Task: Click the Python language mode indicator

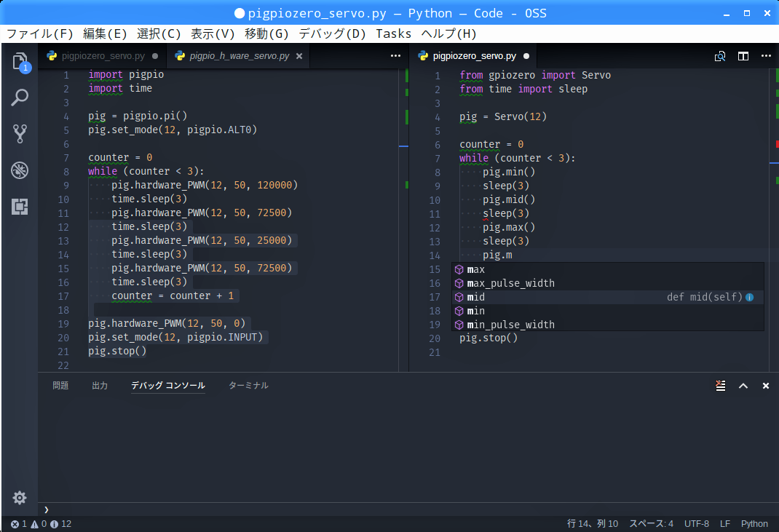Action: point(754,524)
